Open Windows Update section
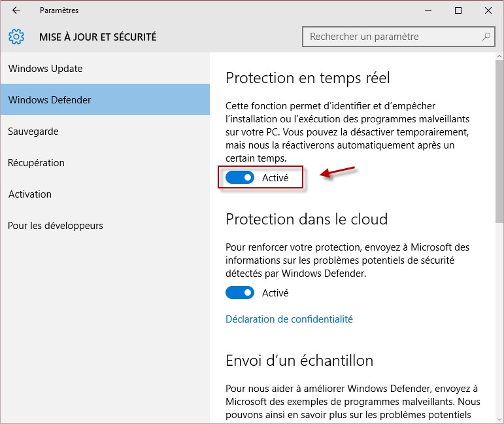The width and height of the screenshot is (504, 424). tap(45, 69)
